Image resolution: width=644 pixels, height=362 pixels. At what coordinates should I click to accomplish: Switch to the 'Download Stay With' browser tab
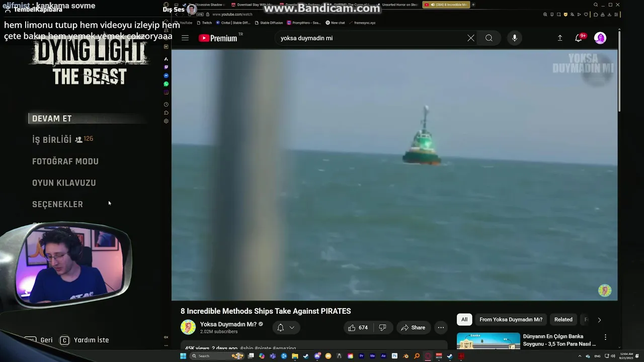[x=252, y=5]
